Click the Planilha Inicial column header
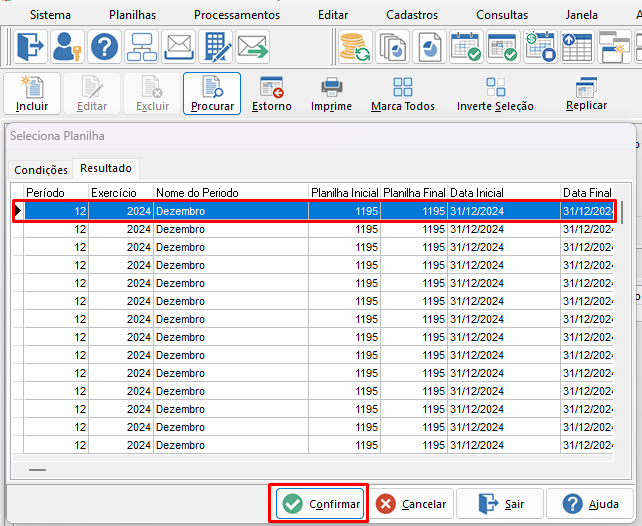 [x=344, y=192]
